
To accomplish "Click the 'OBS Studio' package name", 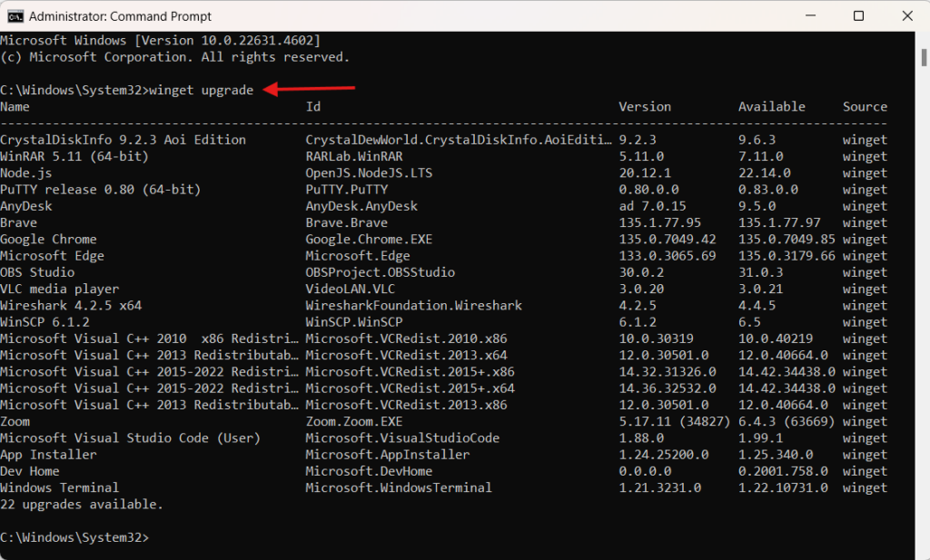I will coord(37,272).
